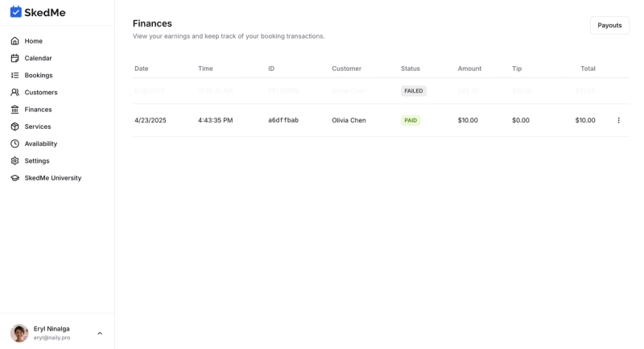Screen dimensions: 644x349
Task: Open the three-dot menu for transaction a6dffbab
Action: [618, 120]
